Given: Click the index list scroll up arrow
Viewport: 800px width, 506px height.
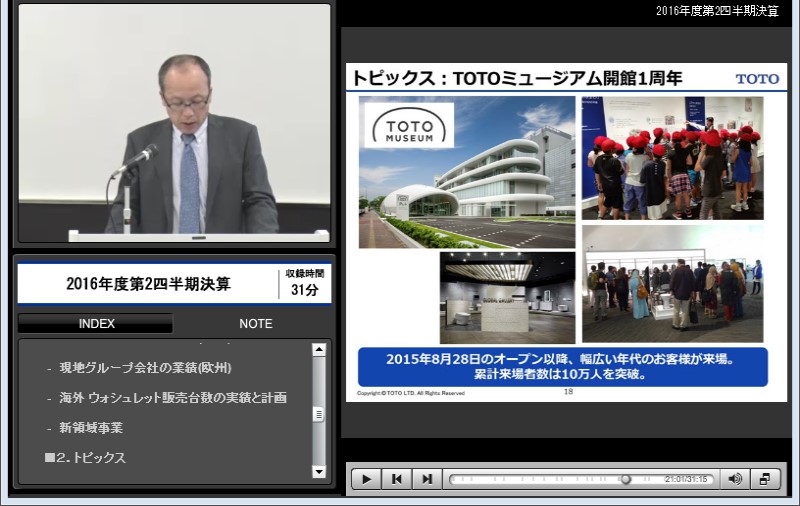Looking at the screenshot, I should pos(319,349).
